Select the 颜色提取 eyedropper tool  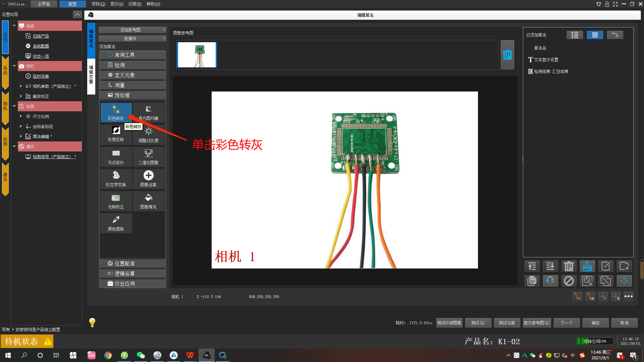[116, 223]
